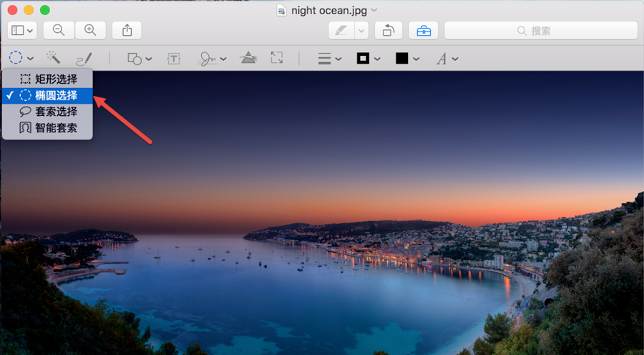Click the document proxy icon in title bar
Image resolution: width=644 pixels, height=355 pixels.
click(281, 10)
